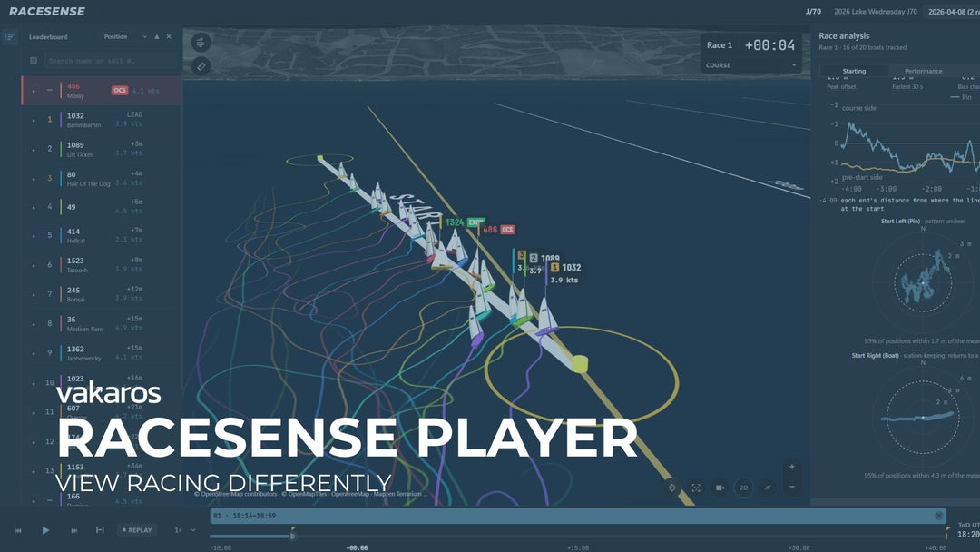The height and width of the screenshot is (552, 980).
Task: Expand row for boat 245 Bonsai
Action: tap(34, 294)
